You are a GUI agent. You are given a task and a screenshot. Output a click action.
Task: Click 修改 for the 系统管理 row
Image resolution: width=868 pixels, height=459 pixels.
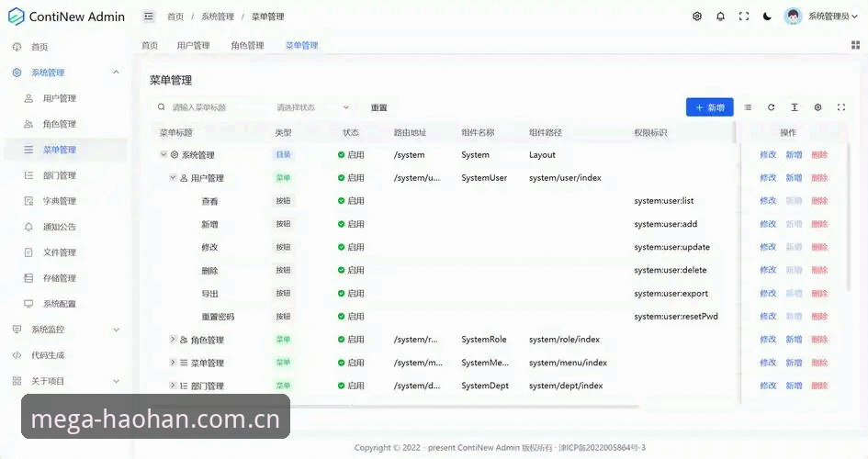coord(768,155)
